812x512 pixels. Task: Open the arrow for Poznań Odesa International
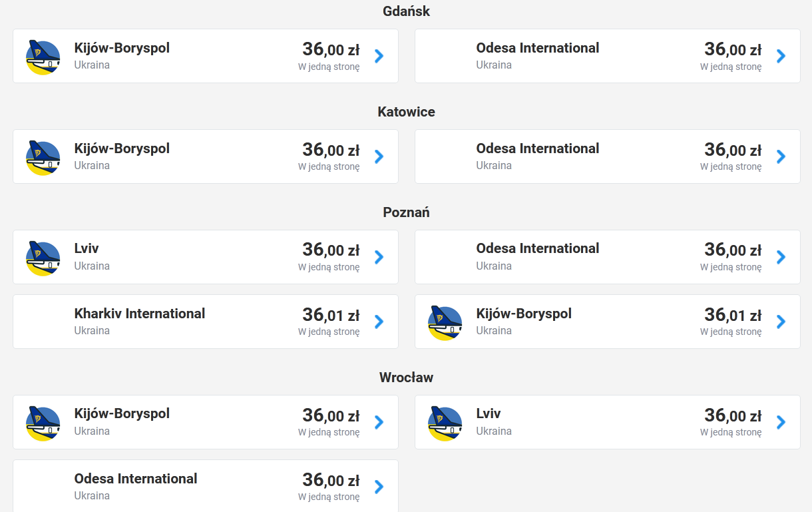[x=781, y=257]
